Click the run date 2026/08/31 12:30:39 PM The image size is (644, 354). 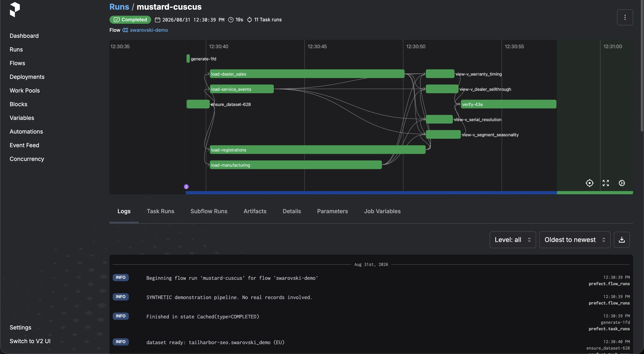point(193,20)
